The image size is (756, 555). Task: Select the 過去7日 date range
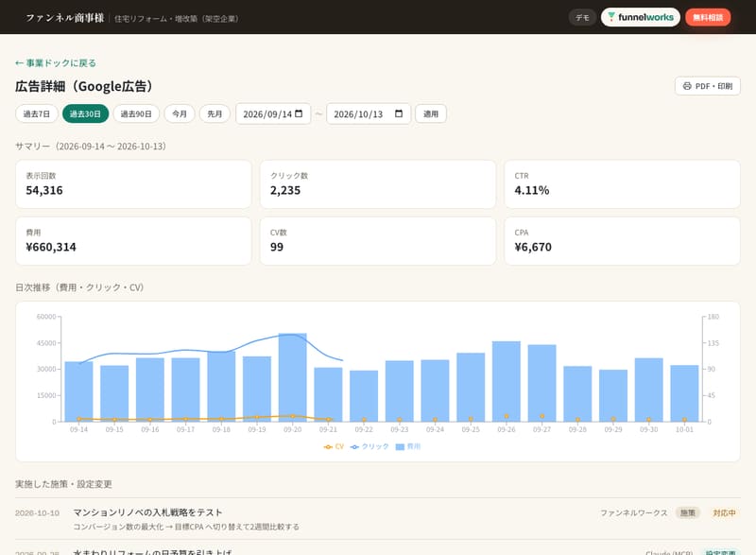37,113
